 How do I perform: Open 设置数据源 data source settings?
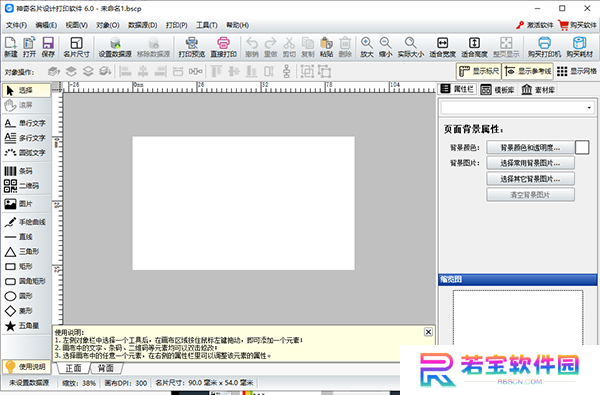tap(115, 47)
